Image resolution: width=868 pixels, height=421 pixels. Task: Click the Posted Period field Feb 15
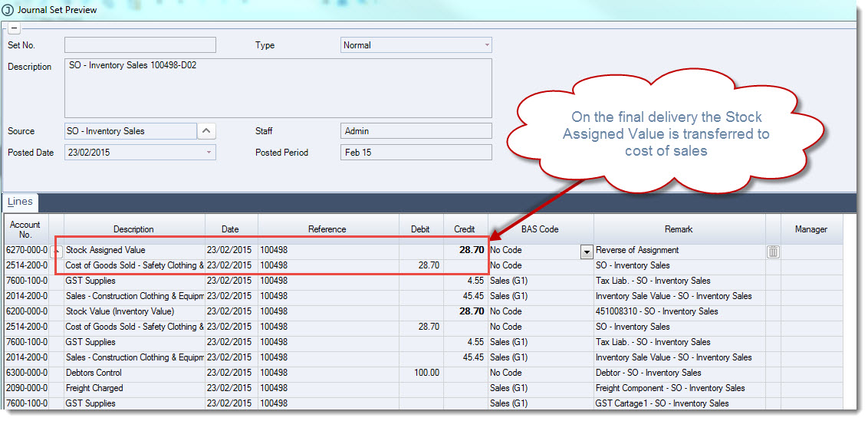(x=416, y=153)
